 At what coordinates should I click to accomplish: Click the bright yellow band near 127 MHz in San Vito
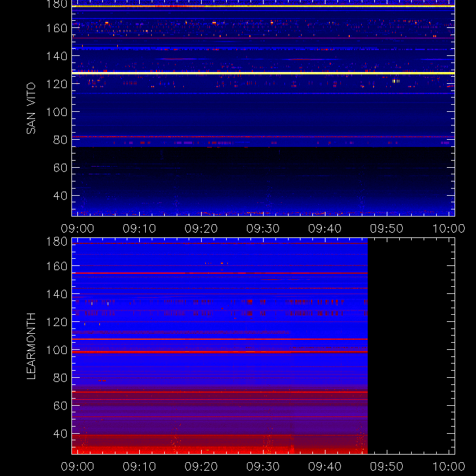pyautogui.click(x=263, y=73)
